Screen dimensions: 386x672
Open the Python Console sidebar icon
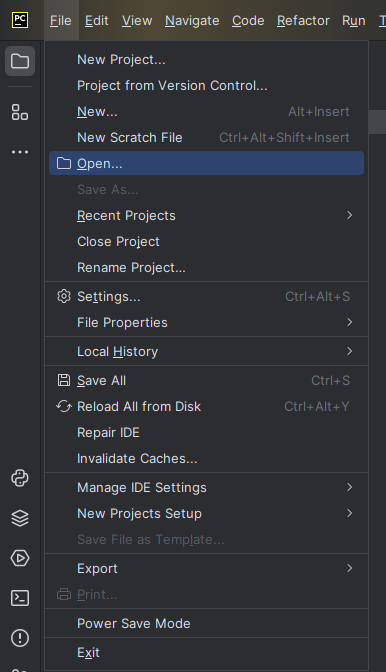pyautogui.click(x=20, y=478)
